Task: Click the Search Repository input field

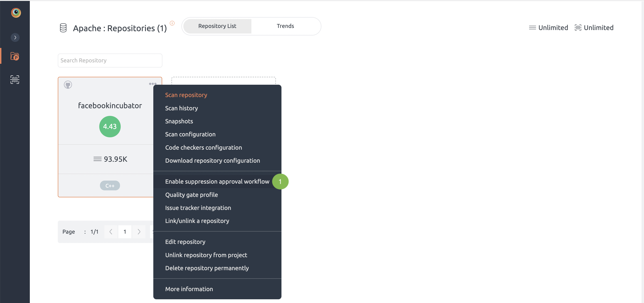Action: 110,60
